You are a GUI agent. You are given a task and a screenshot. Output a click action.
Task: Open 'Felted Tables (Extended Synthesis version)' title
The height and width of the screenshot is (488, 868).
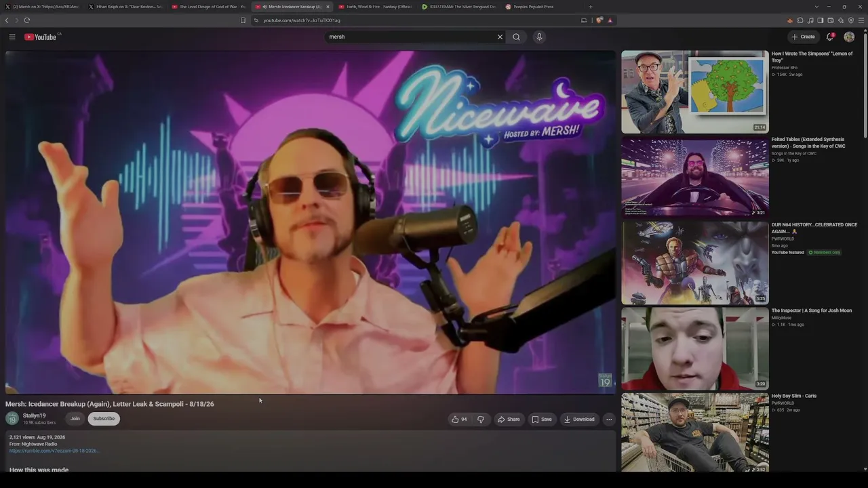(x=808, y=142)
